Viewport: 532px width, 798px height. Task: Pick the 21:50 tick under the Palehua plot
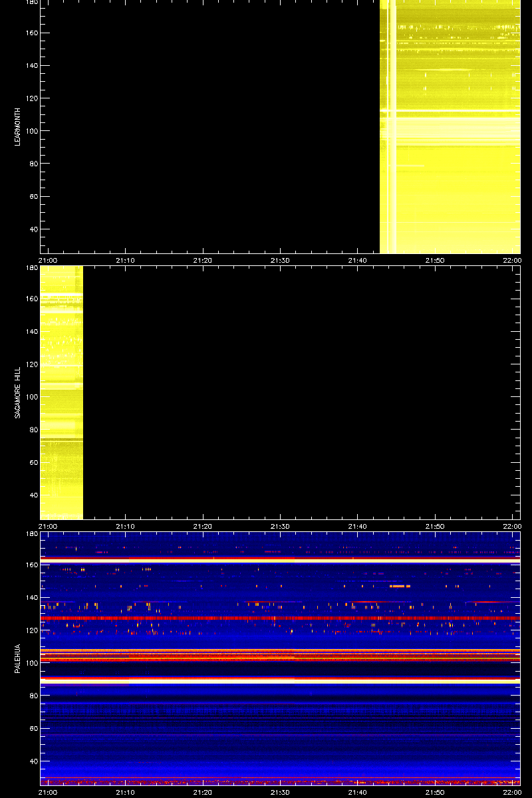[x=434, y=792]
